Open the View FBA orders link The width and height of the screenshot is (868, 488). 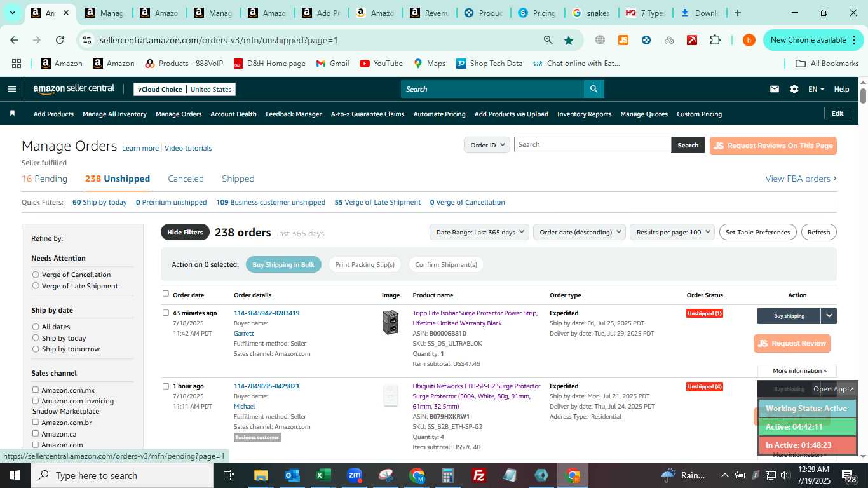click(801, 179)
